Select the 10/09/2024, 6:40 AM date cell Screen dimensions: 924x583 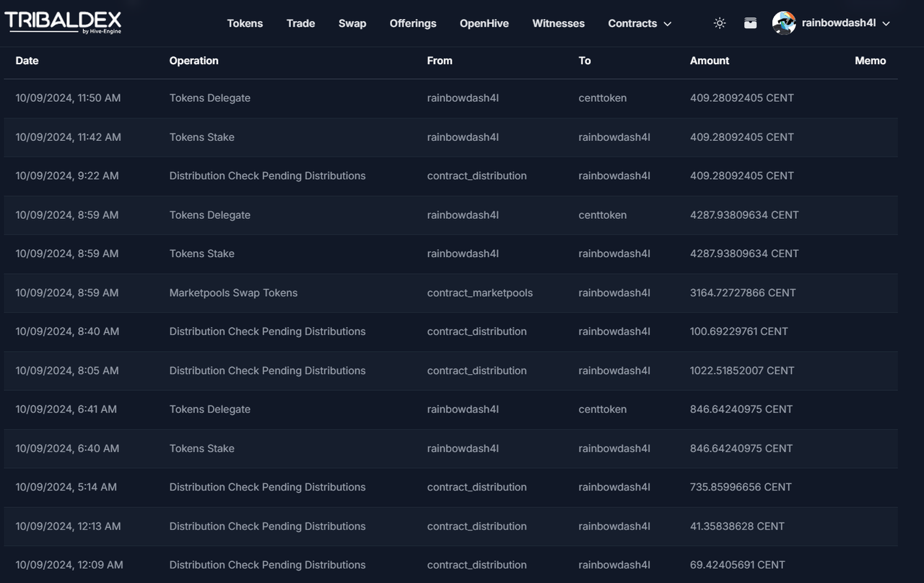pyautogui.click(x=67, y=448)
